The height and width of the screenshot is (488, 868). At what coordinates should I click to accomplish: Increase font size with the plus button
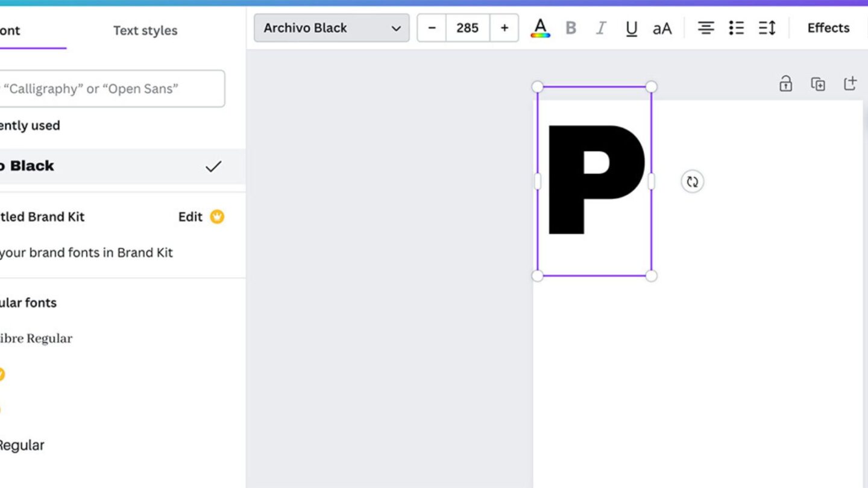pyautogui.click(x=505, y=28)
